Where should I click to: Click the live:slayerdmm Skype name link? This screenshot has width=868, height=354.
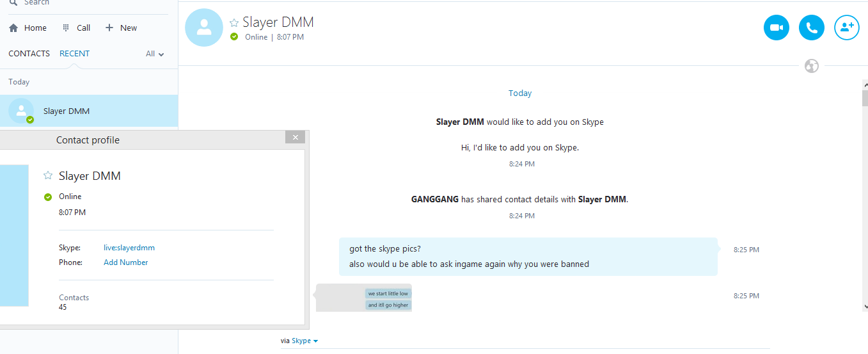click(129, 248)
